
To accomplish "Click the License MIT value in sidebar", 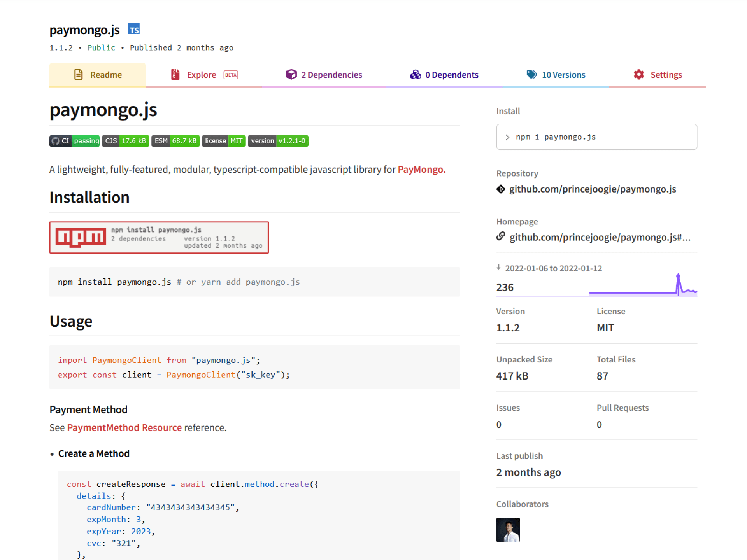I will pos(605,328).
